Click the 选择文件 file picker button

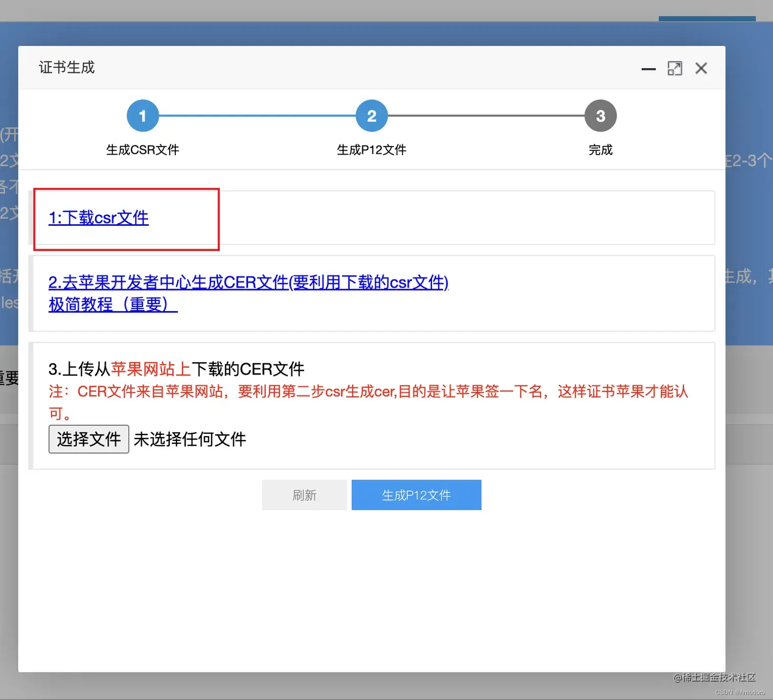(x=88, y=439)
